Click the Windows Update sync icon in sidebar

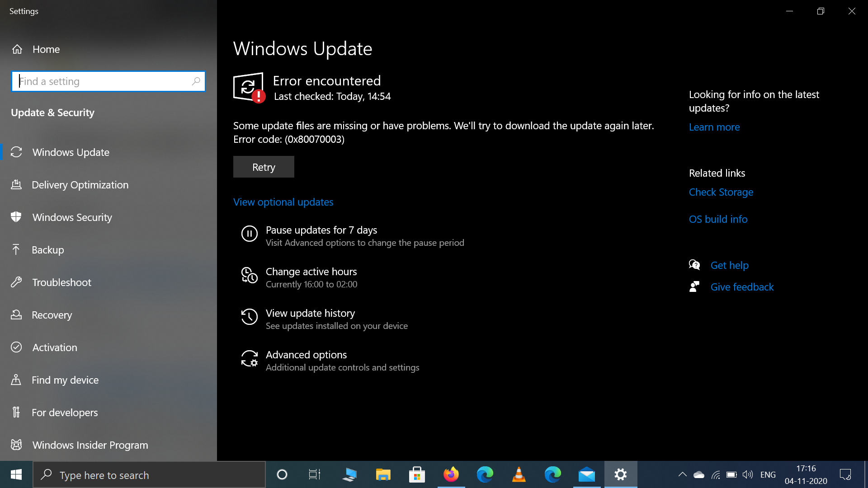pos(16,152)
